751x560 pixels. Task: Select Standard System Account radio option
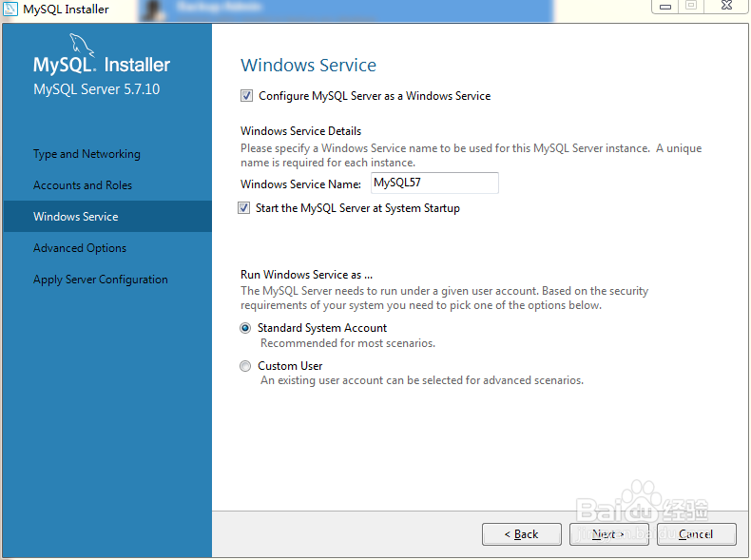(x=245, y=328)
